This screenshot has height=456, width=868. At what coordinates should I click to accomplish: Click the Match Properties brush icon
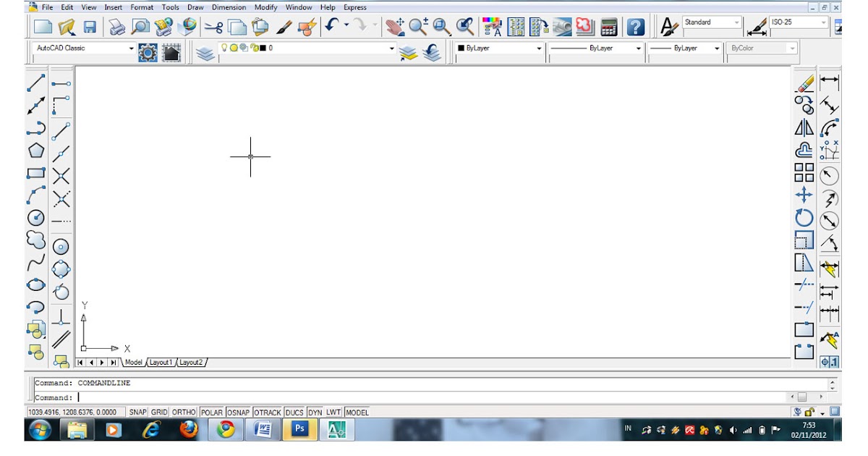(x=284, y=28)
